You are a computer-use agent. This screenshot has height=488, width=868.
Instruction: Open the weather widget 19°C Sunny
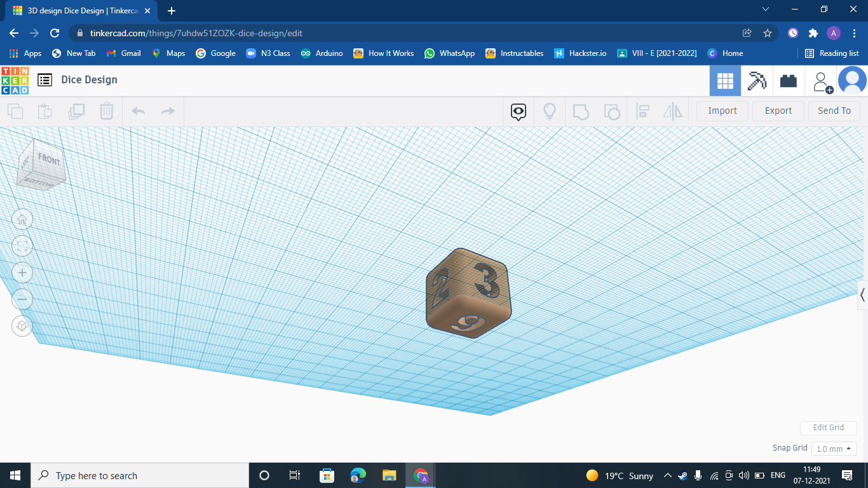(x=620, y=475)
